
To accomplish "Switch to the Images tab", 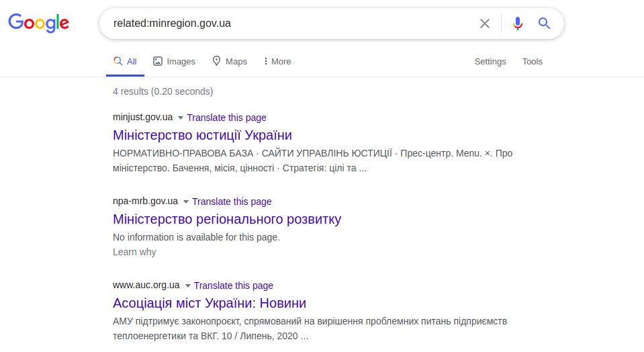I will click(175, 62).
